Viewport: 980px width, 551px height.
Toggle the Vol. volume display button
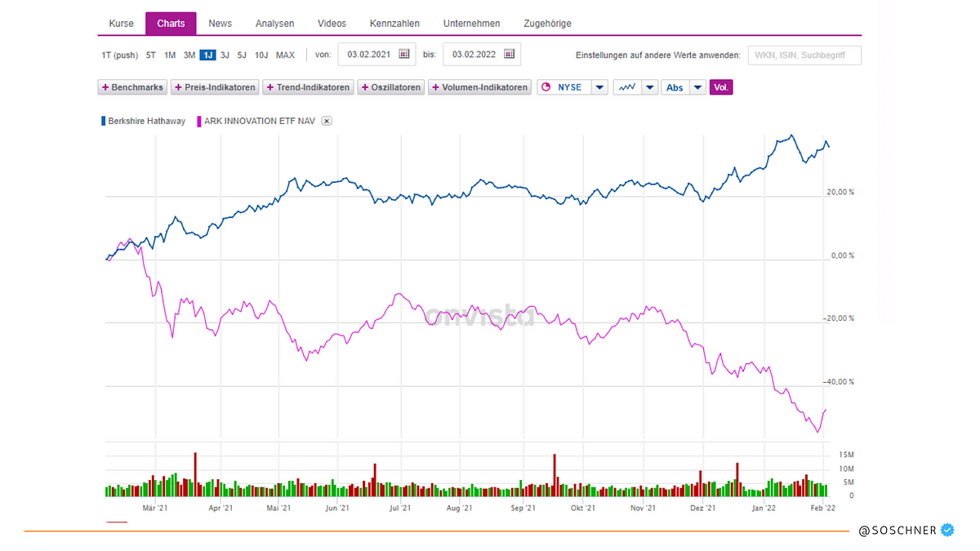click(721, 87)
